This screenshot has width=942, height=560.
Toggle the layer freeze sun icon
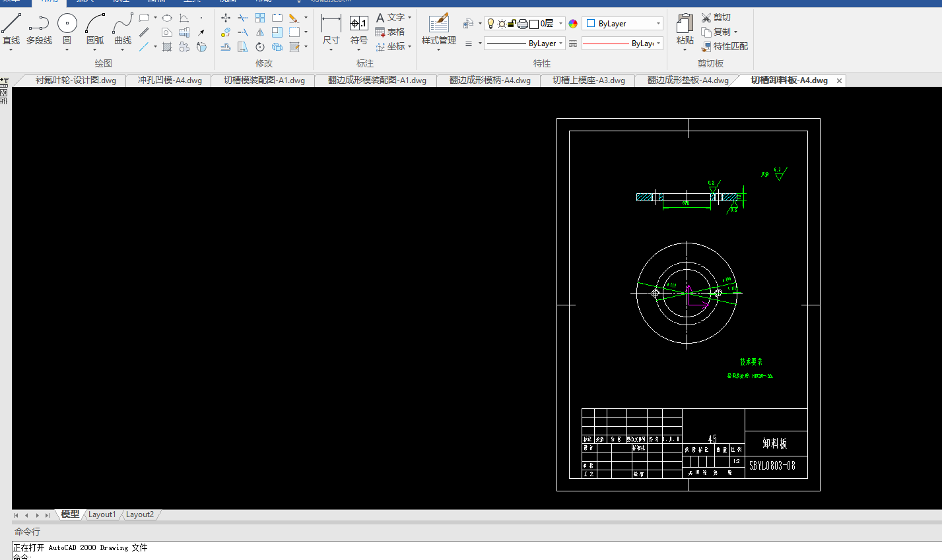[502, 24]
